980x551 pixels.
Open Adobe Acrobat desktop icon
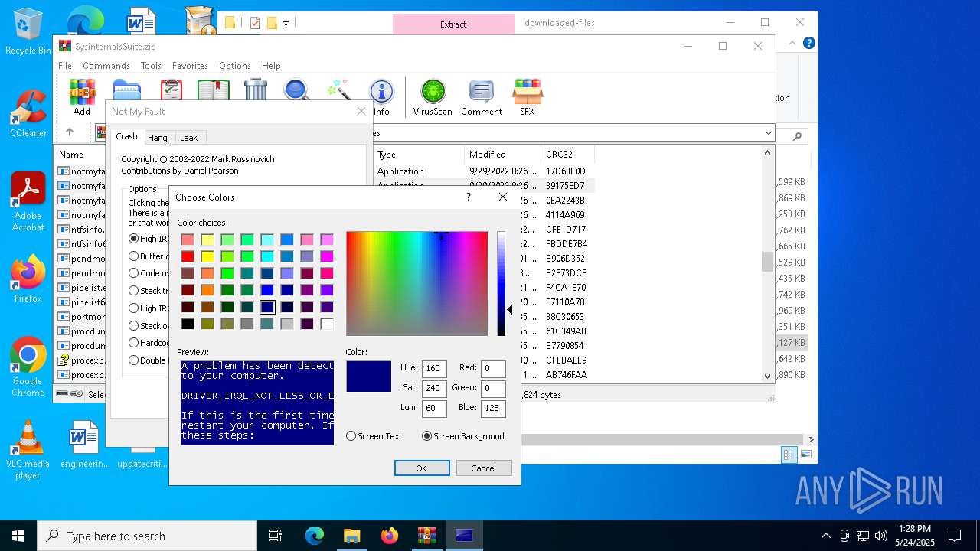click(x=28, y=202)
